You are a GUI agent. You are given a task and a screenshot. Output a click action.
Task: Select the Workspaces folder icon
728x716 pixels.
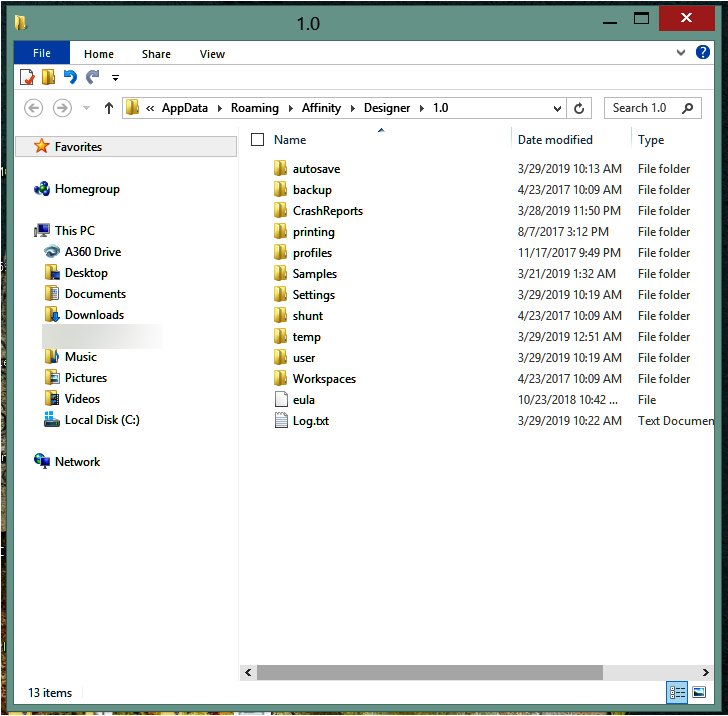280,378
